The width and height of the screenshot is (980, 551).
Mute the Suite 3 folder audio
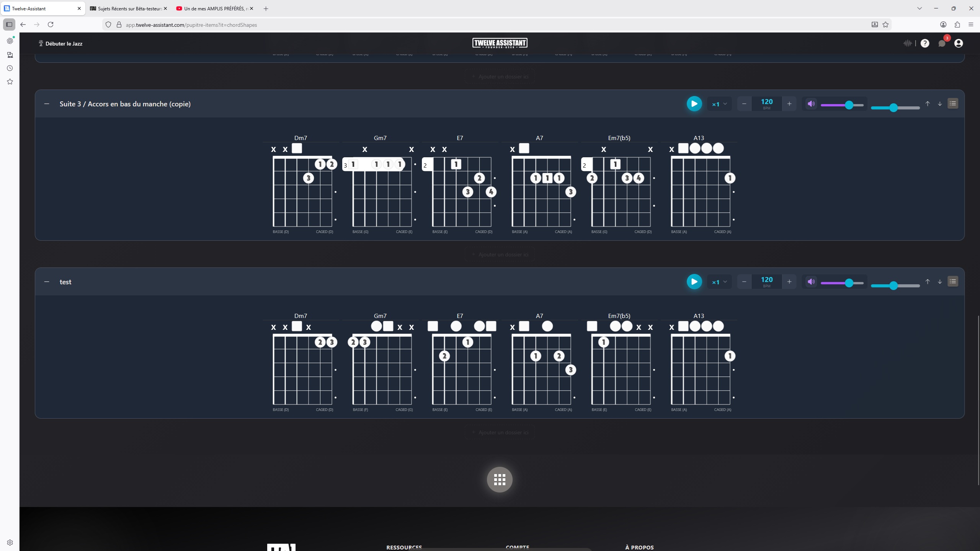click(811, 104)
